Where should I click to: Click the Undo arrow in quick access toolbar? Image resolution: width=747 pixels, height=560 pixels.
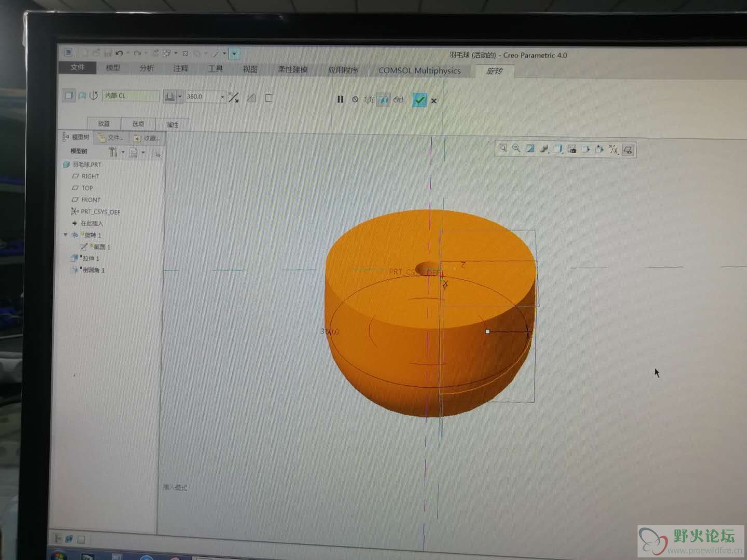119,53
